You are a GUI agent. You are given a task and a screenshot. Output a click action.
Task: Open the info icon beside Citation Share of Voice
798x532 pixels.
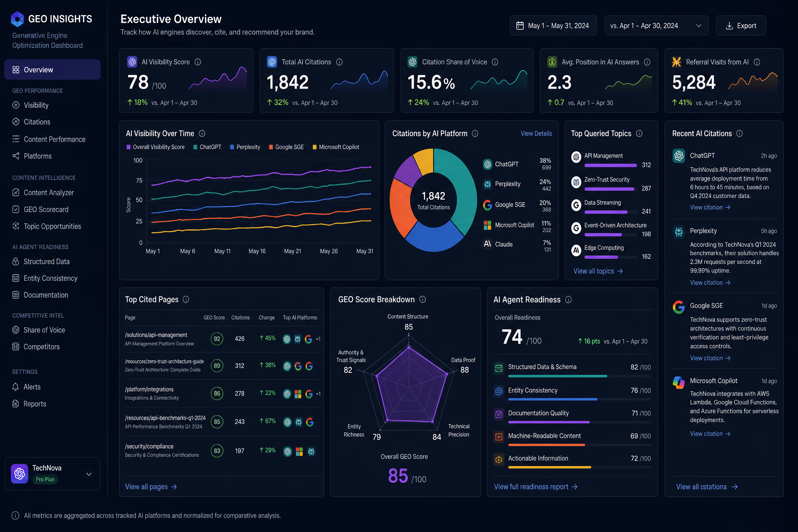495,62
